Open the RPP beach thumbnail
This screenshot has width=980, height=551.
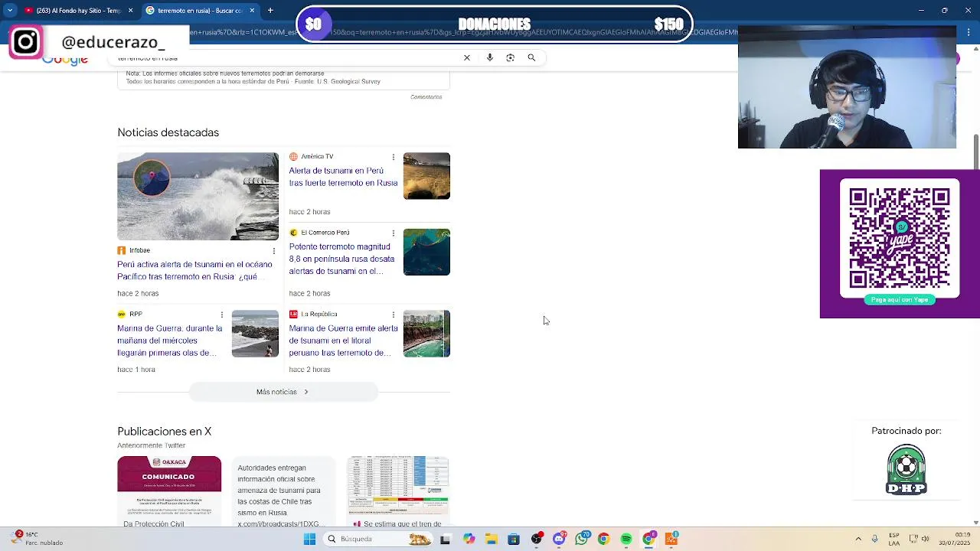tap(255, 334)
